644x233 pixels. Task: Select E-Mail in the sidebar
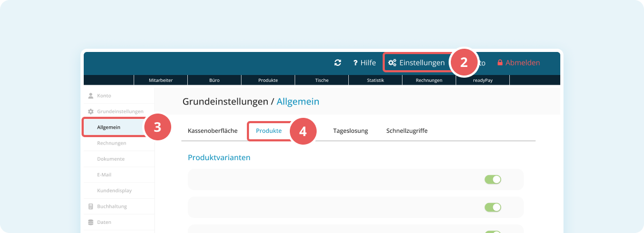click(x=104, y=175)
